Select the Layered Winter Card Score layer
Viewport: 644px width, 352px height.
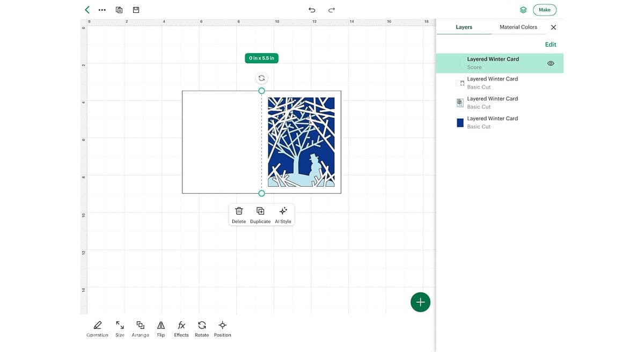click(500, 63)
